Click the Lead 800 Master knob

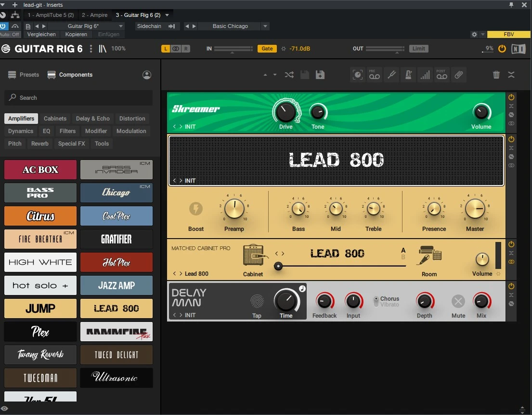point(475,209)
